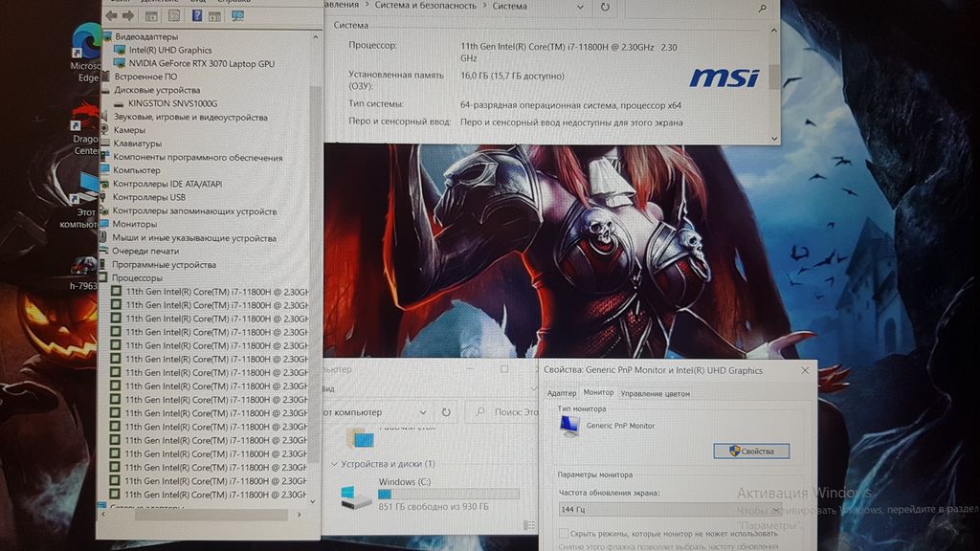Image resolution: width=980 pixels, height=551 pixels.
Task: Select Звуковые, игровые и видеоустройства
Action: pyautogui.click(x=190, y=117)
